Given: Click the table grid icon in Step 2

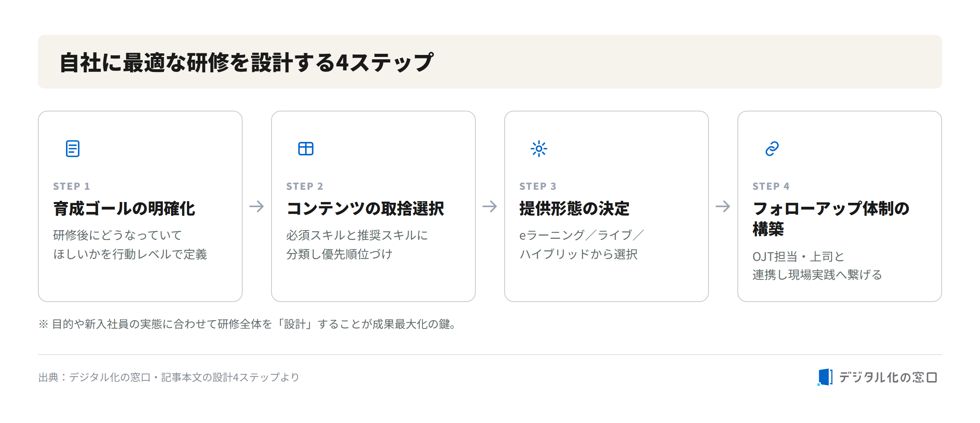Looking at the screenshot, I should (306, 149).
